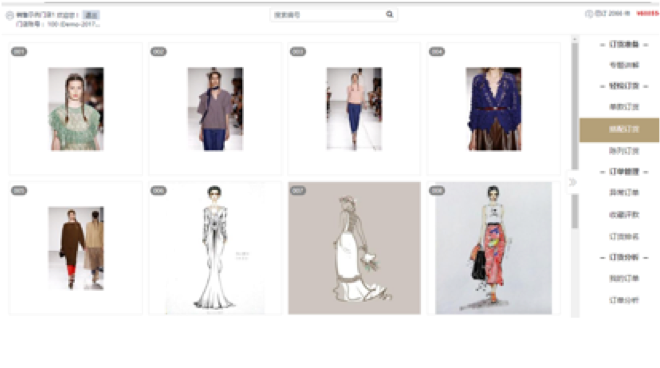Screen dimensions: 660x368
Task: Collapse the sidebar with the double chevron
Action: 572,182
